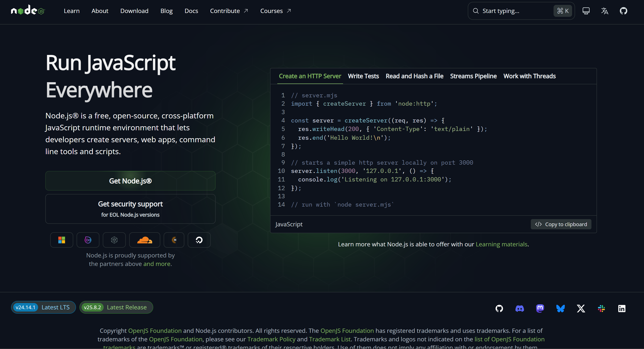Click the v24.14.1 Latest LTS badge
644x349 pixels.
[43, 307]
